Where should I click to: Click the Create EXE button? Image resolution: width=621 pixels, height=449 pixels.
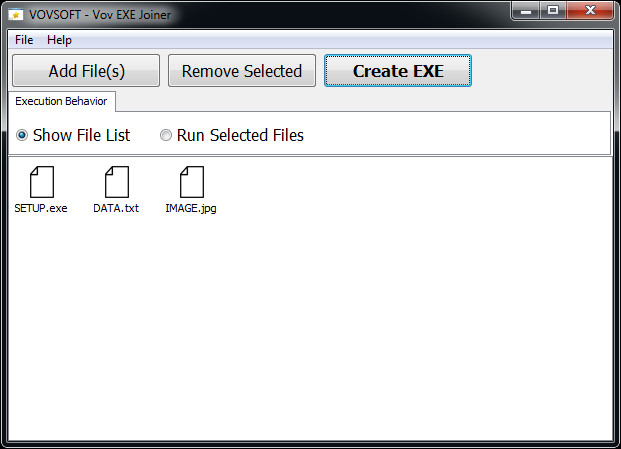398,71
